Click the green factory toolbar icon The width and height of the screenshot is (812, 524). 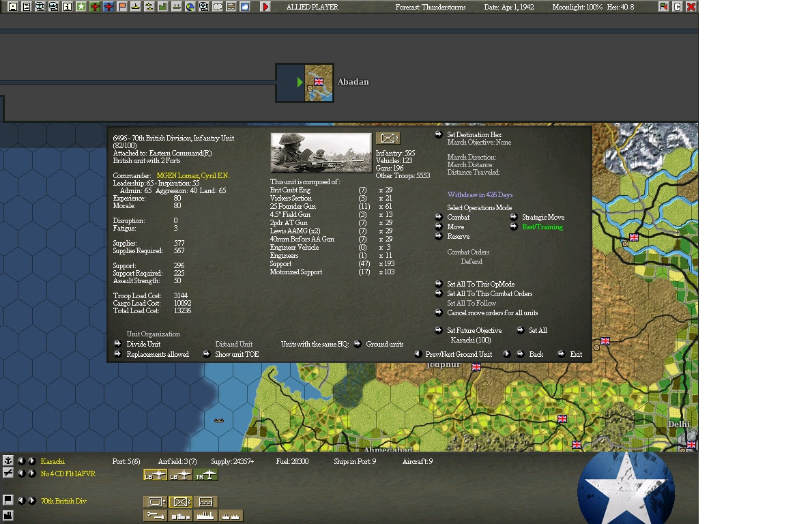point(162,7)
